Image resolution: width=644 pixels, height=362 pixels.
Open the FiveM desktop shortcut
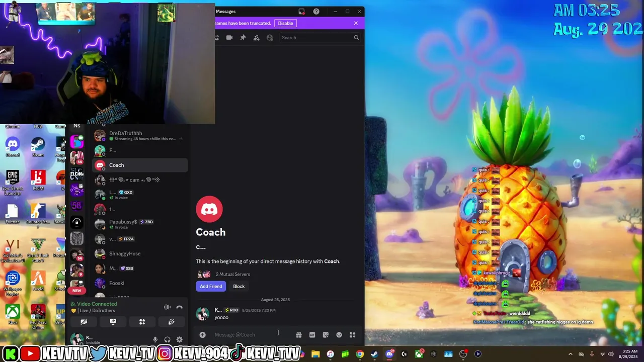point(38,281)
